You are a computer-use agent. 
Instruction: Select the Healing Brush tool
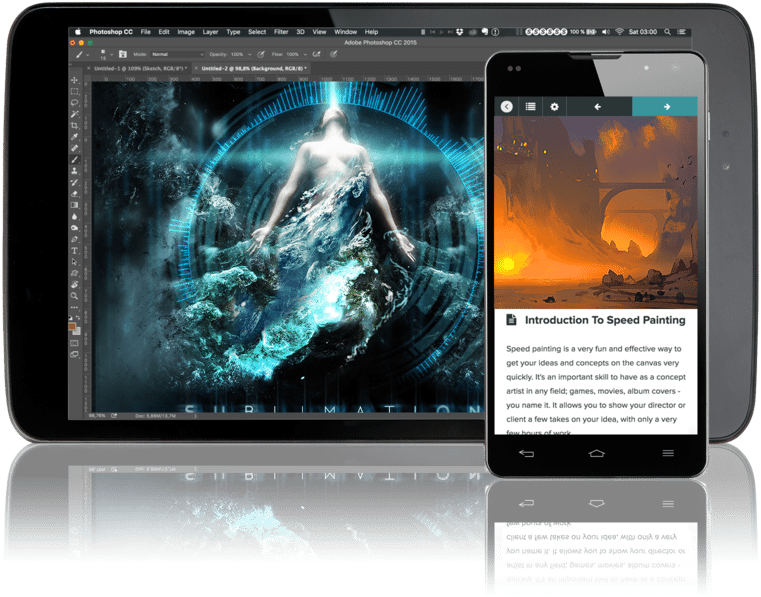point(74,149)
